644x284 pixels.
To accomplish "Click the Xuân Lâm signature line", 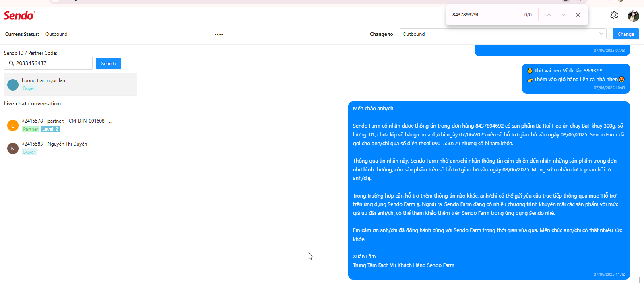I will (x=364, y=256).
